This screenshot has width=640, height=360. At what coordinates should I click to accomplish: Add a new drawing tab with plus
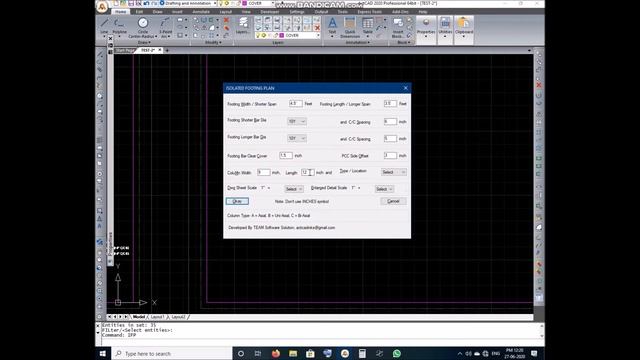click(167, 50)
